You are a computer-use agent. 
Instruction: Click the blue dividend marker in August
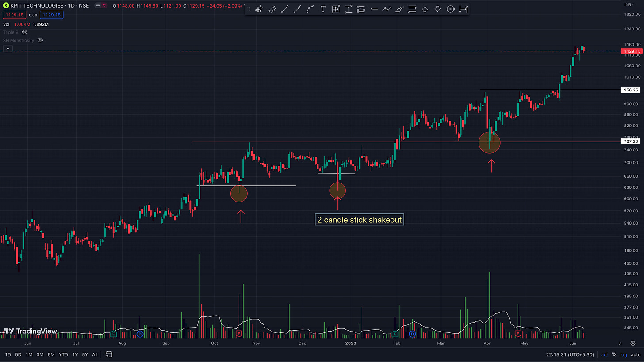point(140,333)
